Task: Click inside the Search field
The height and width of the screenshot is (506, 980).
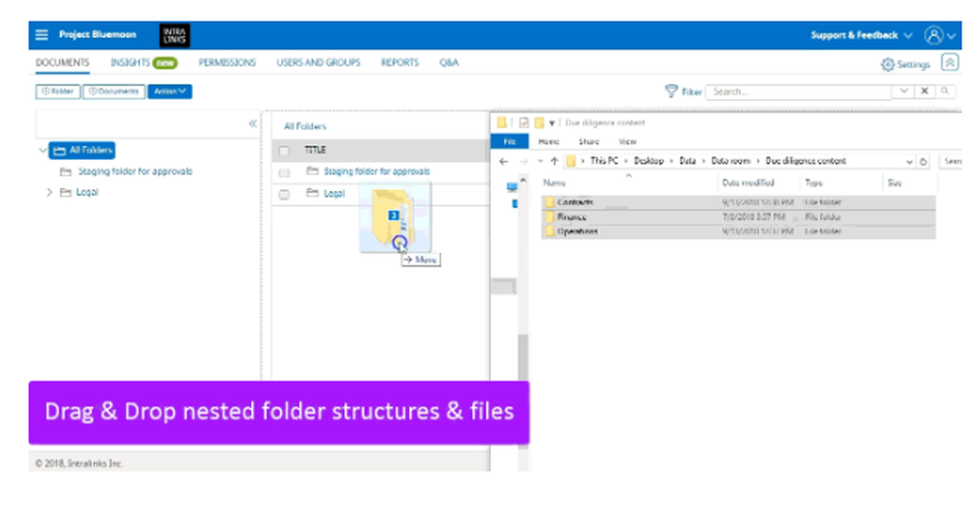Action: [x=798, y=91]
